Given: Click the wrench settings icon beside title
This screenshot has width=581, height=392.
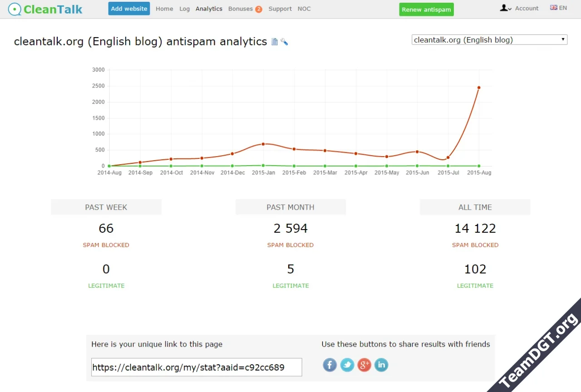Looking at the screenshot, I should [x=284, y=42].
